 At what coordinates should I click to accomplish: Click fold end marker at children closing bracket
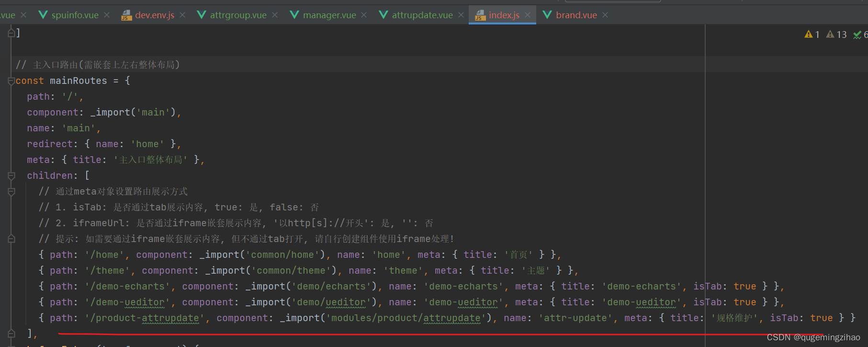click(11, 334)
